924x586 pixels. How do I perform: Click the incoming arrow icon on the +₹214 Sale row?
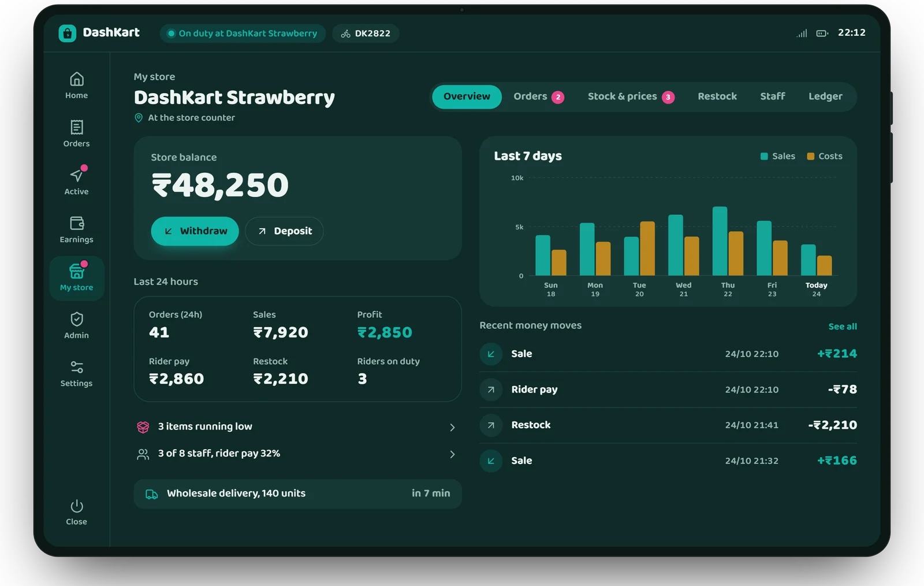(491, 354)
